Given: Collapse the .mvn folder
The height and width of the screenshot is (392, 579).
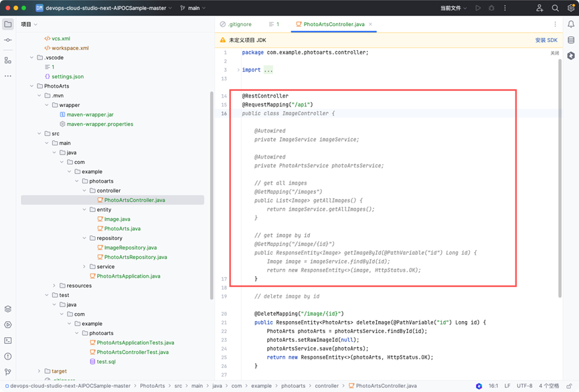Looking at the screenshot, I should pos(39,96).
